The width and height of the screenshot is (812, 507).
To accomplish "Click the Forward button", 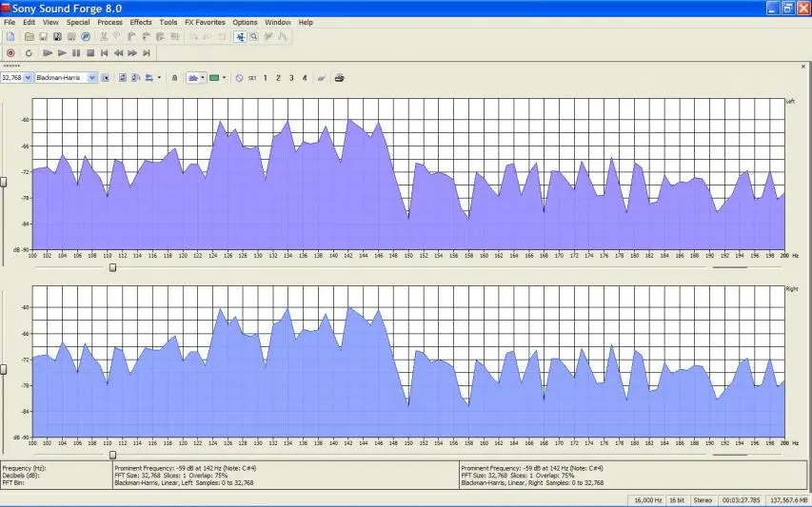I will pyautogui.click(x=132, y=52).
